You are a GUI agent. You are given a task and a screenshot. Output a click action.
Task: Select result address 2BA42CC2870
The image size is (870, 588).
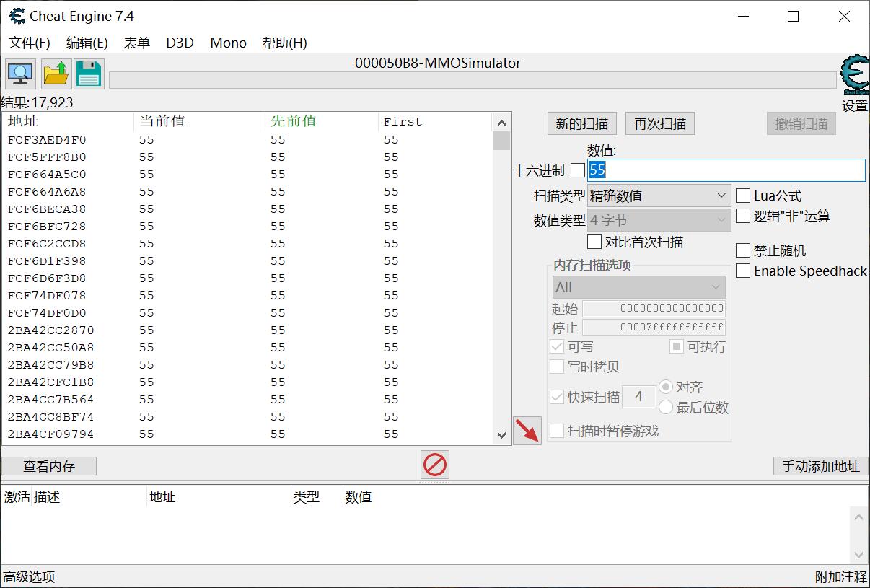[x=51, y=330]
